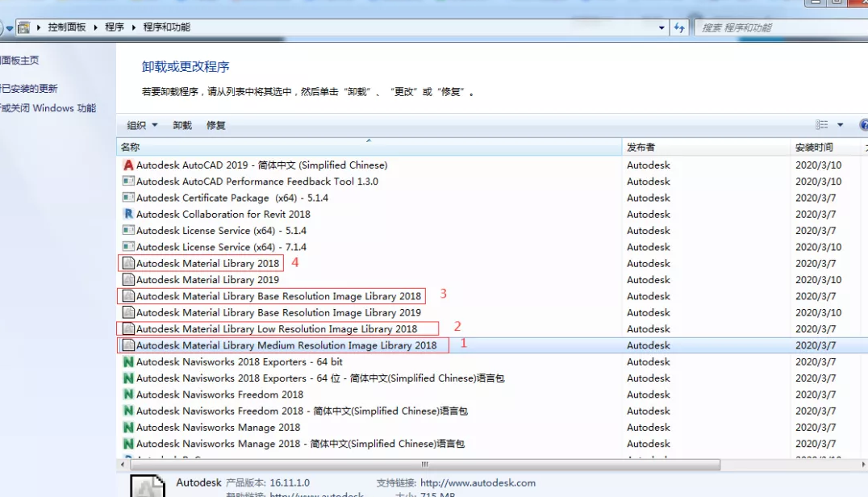
Task: Expand the arrow after 控制面板 in breadcrumb
Action: point(96,27)
